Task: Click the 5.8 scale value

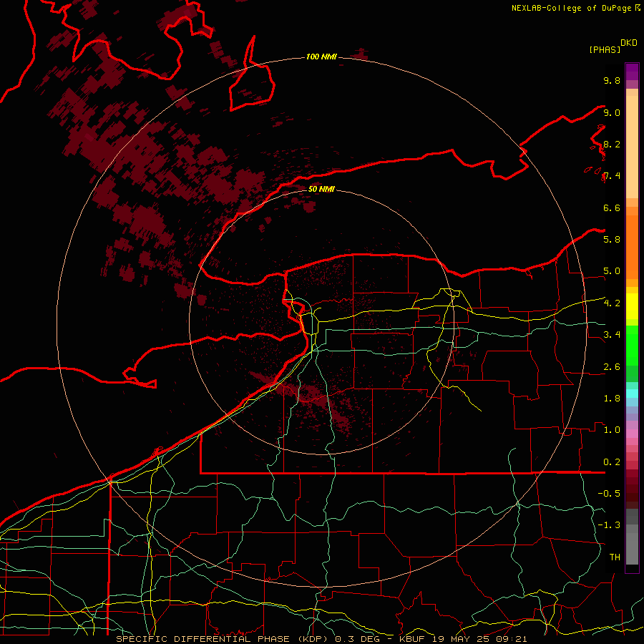Action: (x=612, y=239)
